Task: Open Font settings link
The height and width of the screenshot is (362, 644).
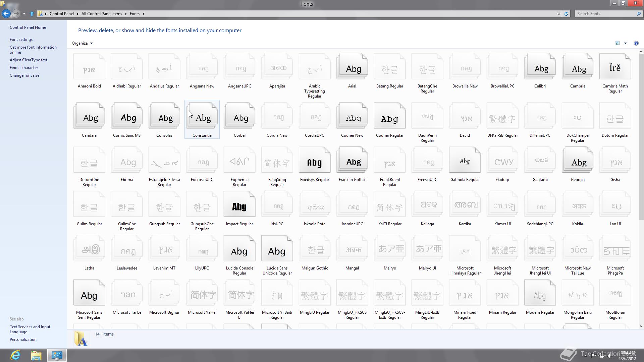Action: tap(21, 40)
